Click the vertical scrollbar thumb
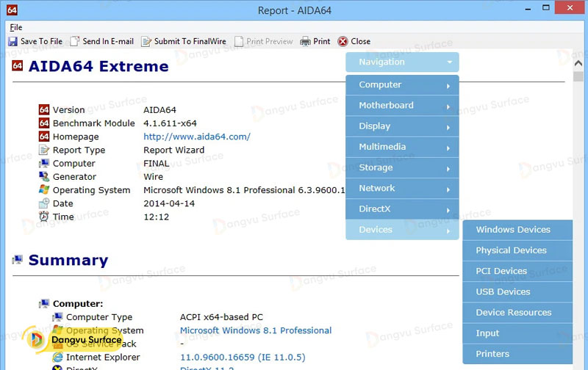 [578, 76]
